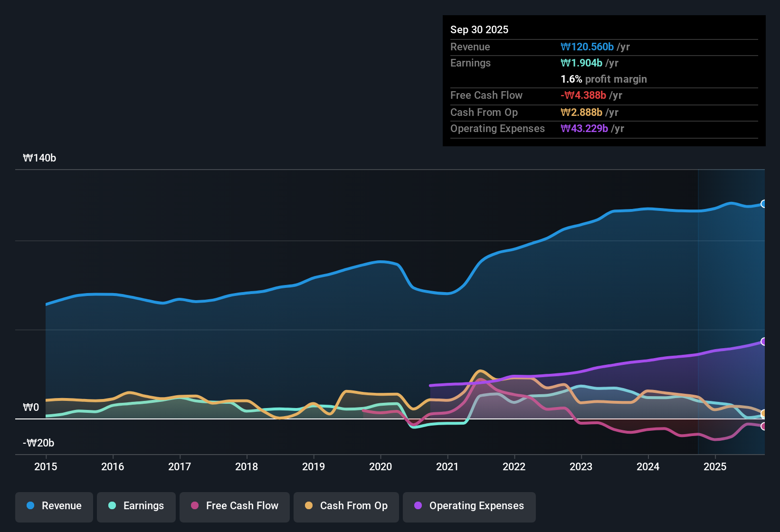Toggle the Free Cash Flow series off
780x532 pixels.
click(234, 506)
